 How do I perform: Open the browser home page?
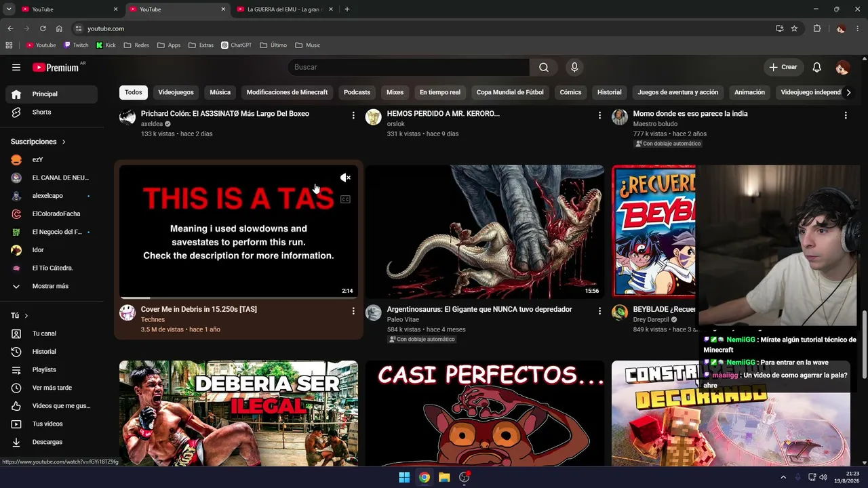59,28
